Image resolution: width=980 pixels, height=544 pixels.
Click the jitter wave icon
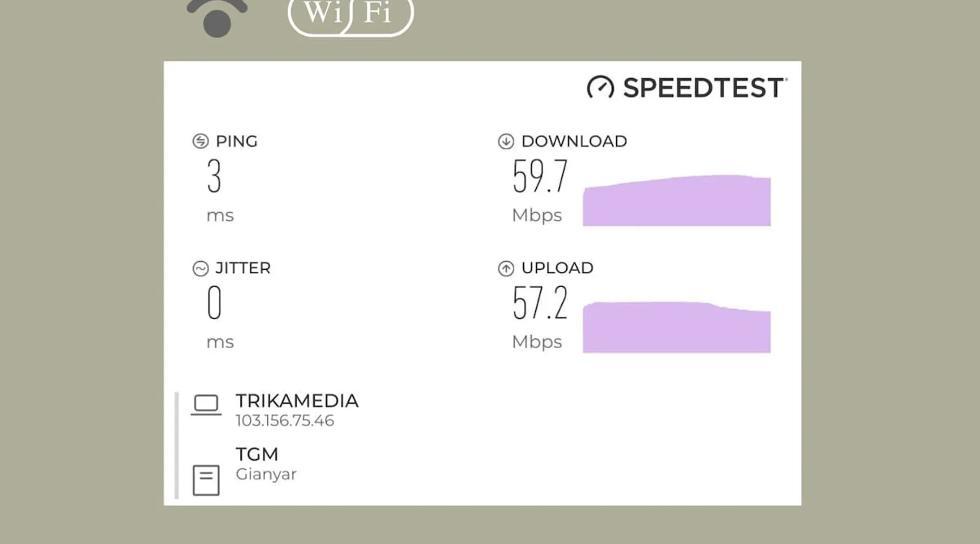[200, 268]
